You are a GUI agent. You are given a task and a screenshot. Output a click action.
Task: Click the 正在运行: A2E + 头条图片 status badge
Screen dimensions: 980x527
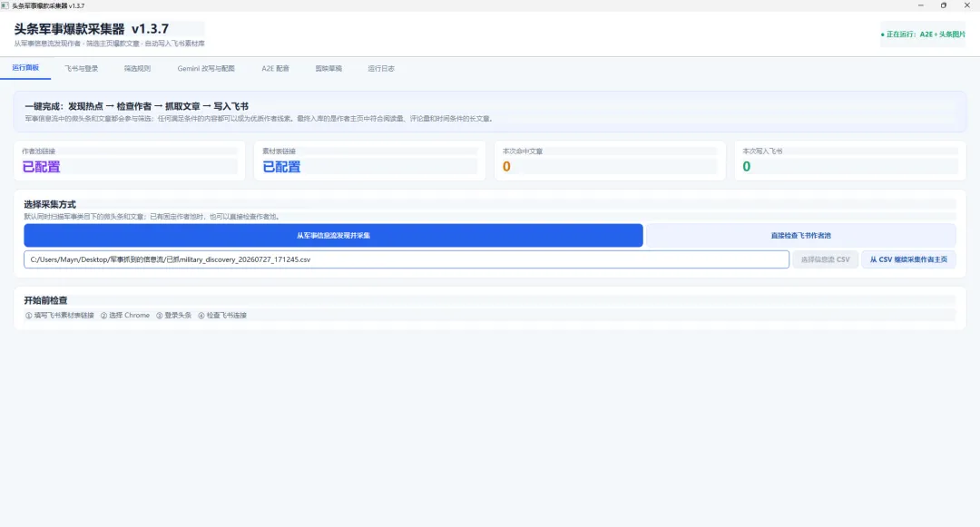pos(923,34)
